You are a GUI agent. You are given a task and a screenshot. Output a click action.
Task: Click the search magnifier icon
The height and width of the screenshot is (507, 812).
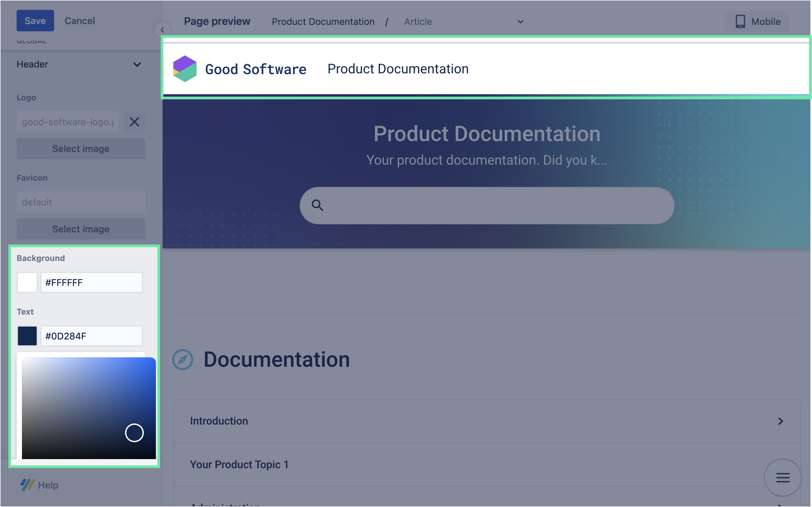tap(317, 205)
